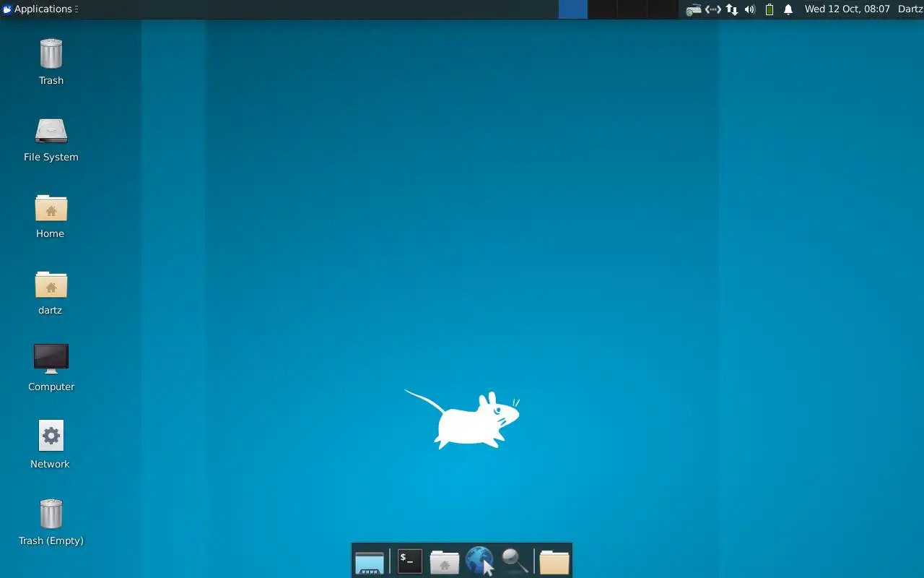This screenshot has width=924, height=578.
Task: Click the keyboard tray icon
Action: point(694,9)
